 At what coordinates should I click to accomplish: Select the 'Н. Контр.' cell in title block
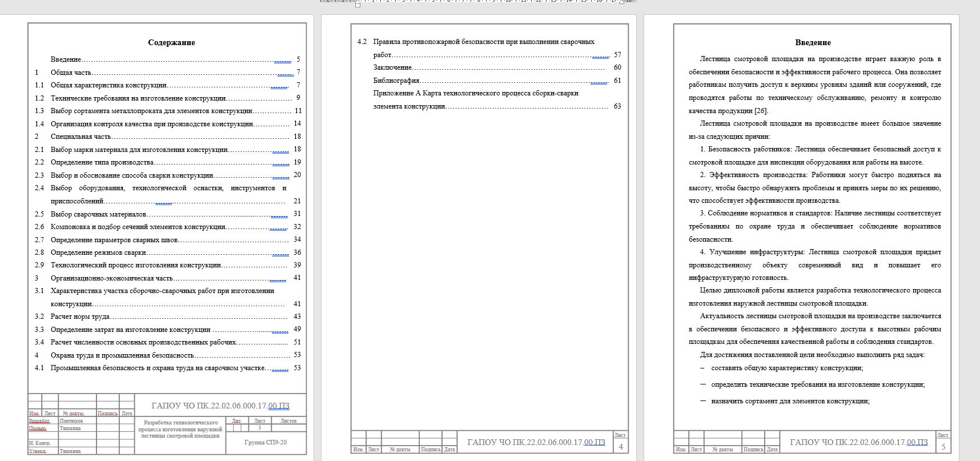(40, 443)
